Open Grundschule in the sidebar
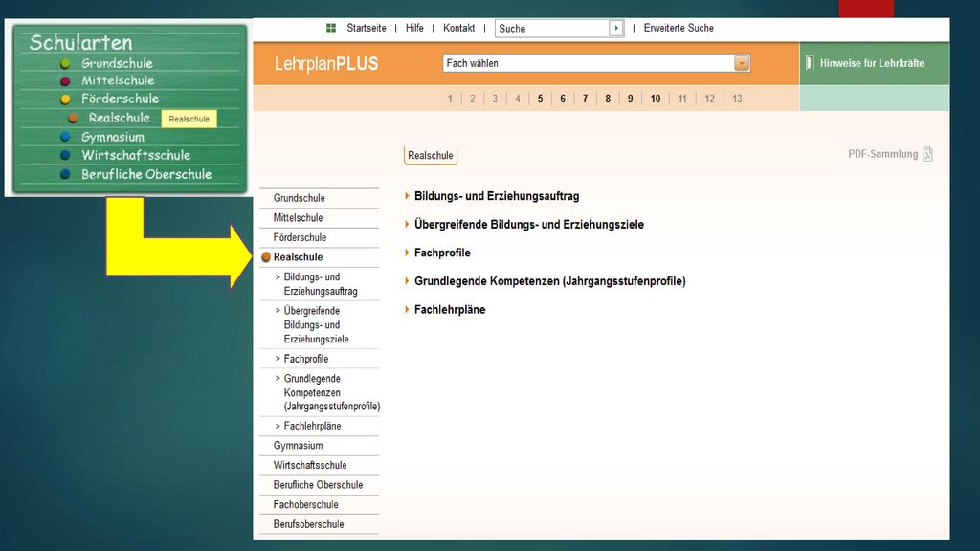The image size is (980, 551). tap(299, 198)
